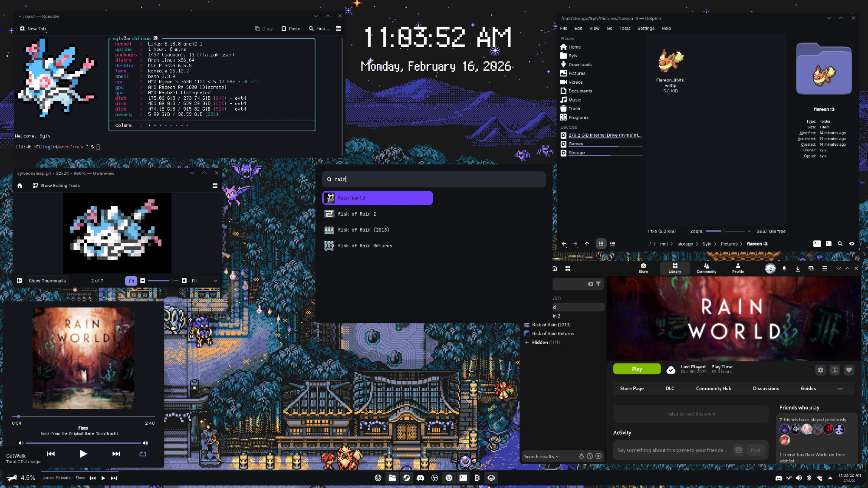Switch Dolphin to details list view
The height and width of the screenshot is (488, 868).
point(612,244)
